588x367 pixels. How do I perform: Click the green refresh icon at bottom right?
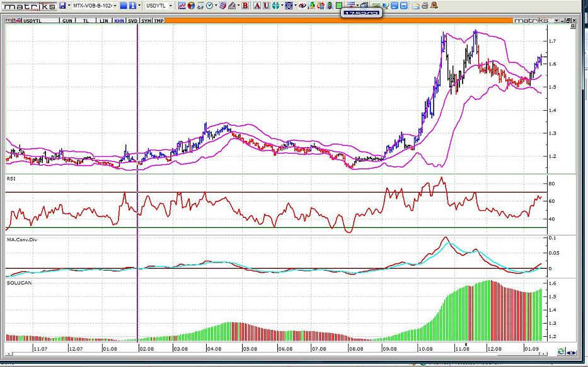[x=561, y=351]
